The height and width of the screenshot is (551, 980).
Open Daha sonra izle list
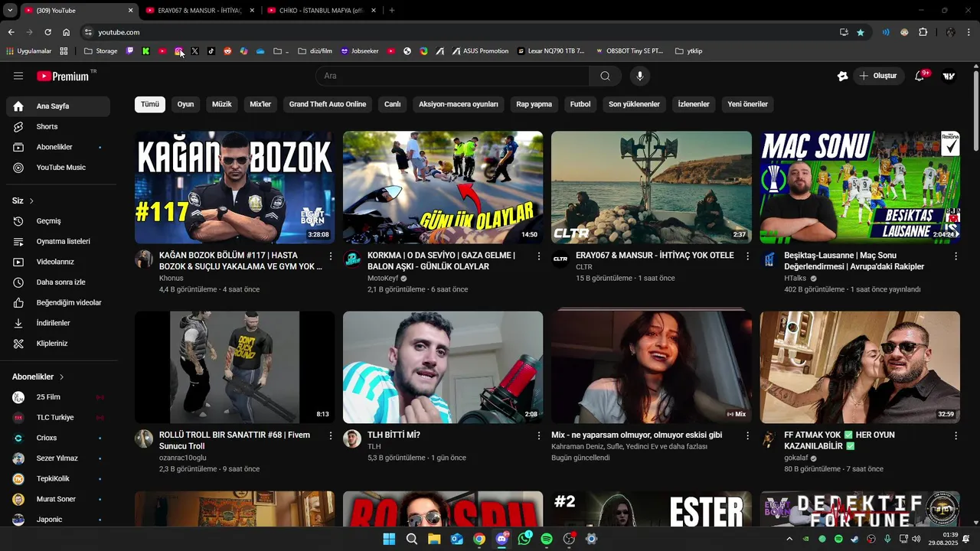(x=58, y=282)
